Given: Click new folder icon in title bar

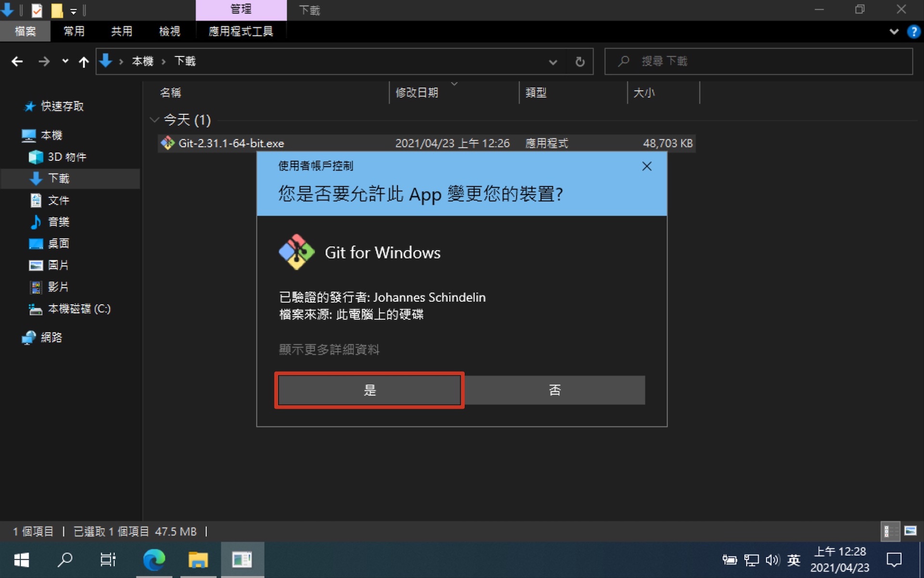Looking at the screenshot, I should point(57,10).
